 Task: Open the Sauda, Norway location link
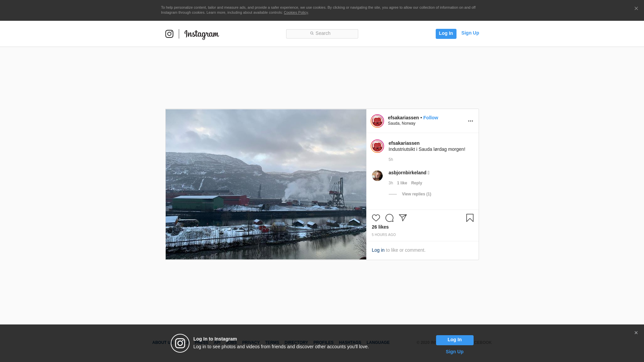point(401,123)
